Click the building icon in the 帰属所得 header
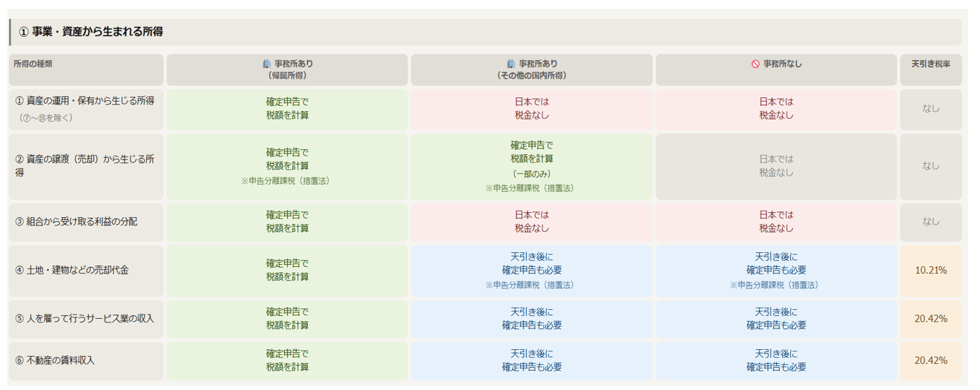980x390 pixels. click(x=266, y=65)
